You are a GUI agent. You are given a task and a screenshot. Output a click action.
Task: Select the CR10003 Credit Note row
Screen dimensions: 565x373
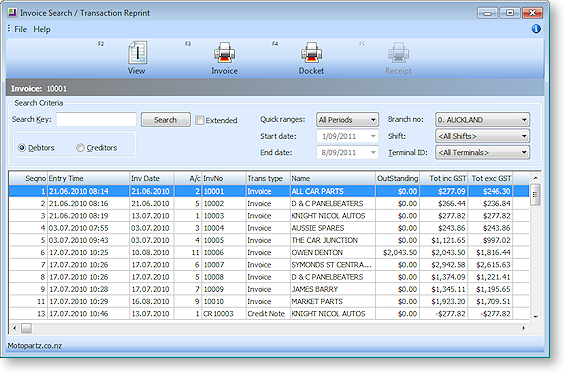269,314
